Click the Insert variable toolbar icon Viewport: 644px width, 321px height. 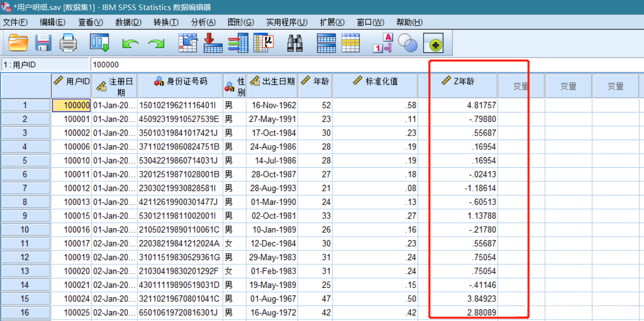tap(351, 43)
